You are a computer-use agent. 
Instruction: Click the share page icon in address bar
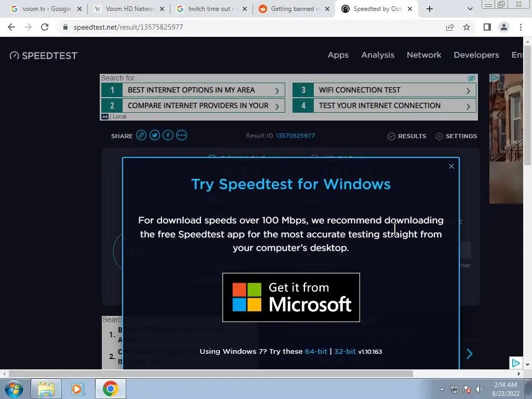[450, 27]
